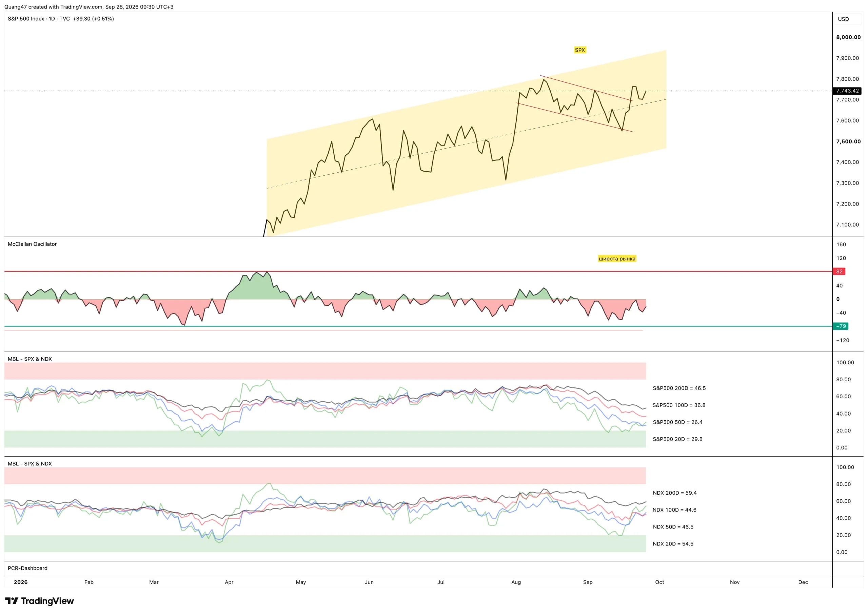Screen dimensions: 868x614
Task: Click the McClellan Oscillator pane title
Action: pyautogui.click(x=32, y=244)
